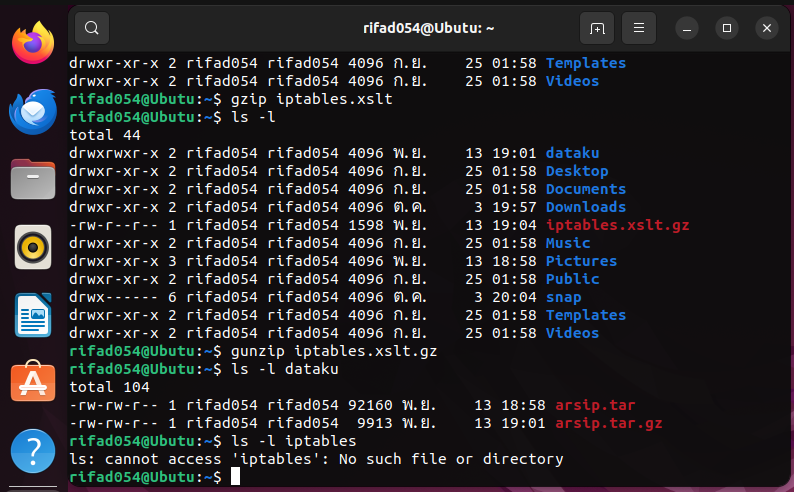Open the Help icon in dock
Image resolution: width=794 pixels, height=492 pixels.
click(x=32, y=449)
